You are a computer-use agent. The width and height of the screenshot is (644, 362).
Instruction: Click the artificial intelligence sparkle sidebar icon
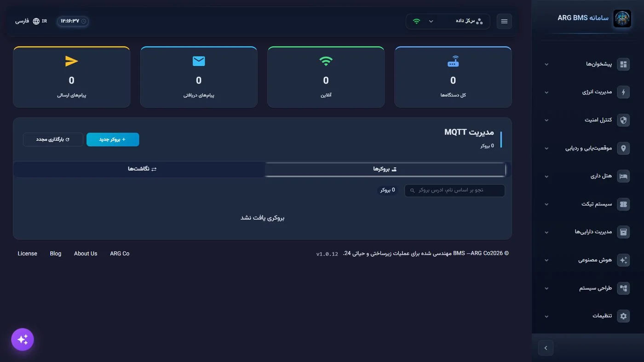pyautogui.click(x=623, y=260)
